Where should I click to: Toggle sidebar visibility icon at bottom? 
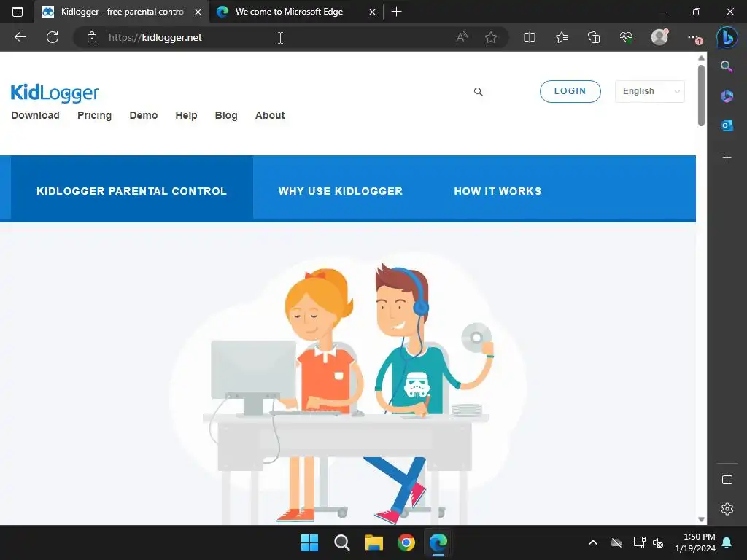727,480
